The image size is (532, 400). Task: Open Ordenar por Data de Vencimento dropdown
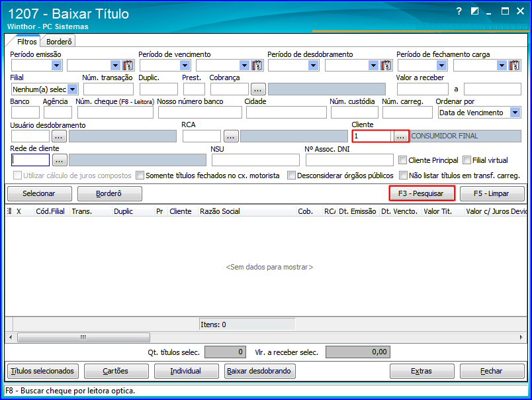[x=515, y=113]
